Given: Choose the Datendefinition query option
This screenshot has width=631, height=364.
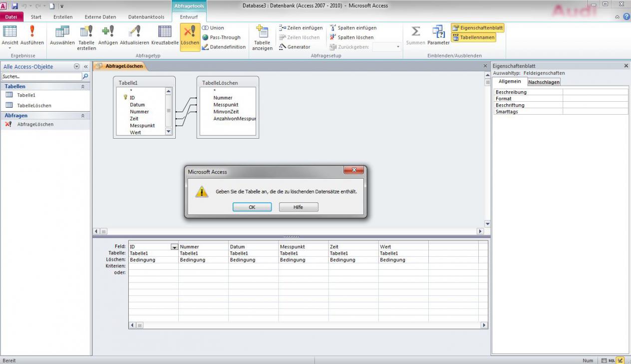Looking at the screenshot, I should (x=224, y=47).
